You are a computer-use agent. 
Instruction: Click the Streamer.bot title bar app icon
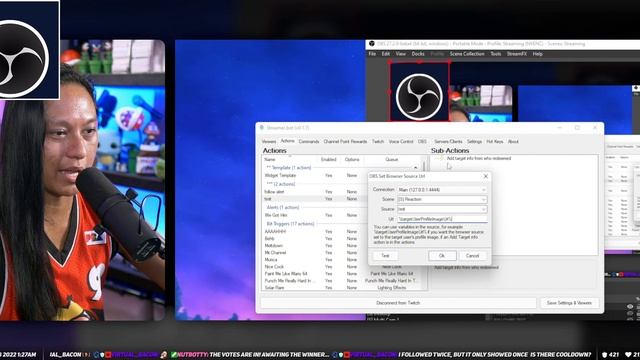pos(262,128)
